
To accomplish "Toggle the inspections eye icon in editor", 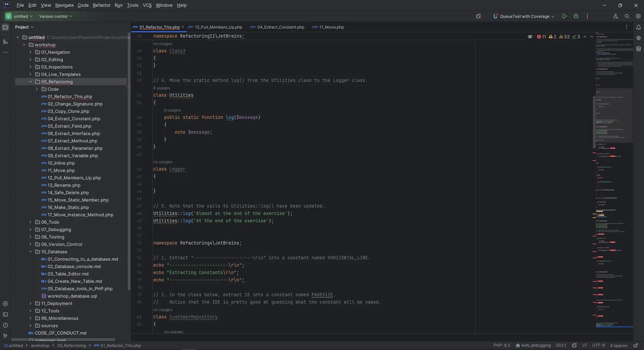I will pyautogui.click(x=530, y=37).
